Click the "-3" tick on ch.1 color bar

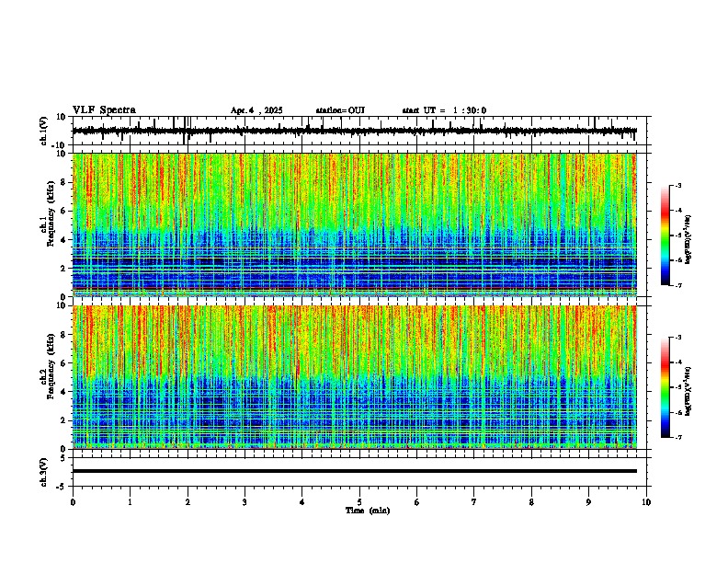677,185
